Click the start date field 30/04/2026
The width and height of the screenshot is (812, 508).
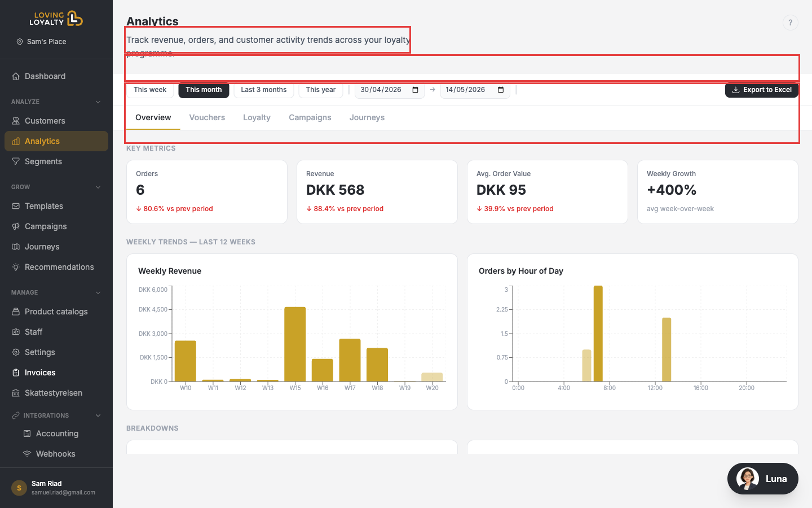point(390,90)
